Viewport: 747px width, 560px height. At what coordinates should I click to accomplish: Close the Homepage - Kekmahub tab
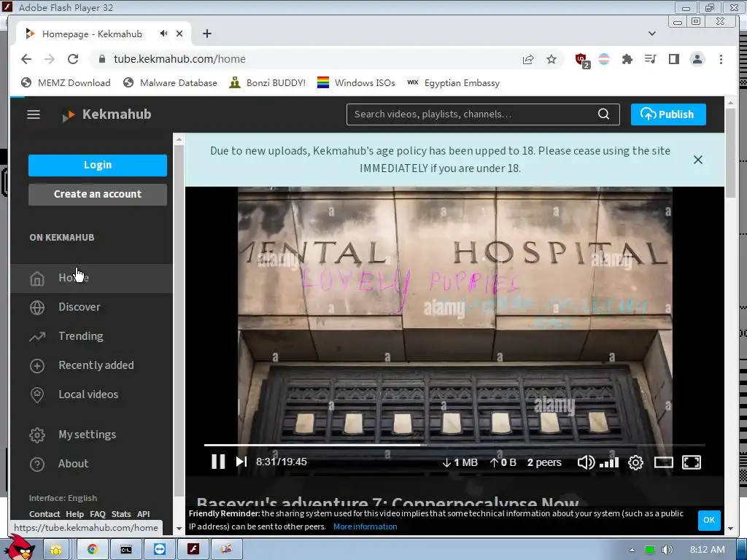point(179,34)
